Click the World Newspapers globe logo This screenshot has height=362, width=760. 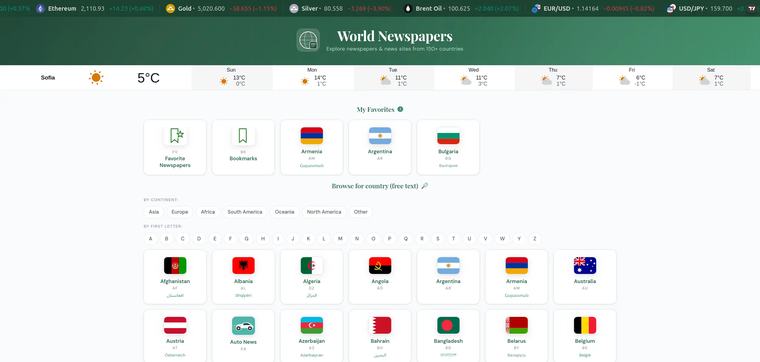[308, 40]
